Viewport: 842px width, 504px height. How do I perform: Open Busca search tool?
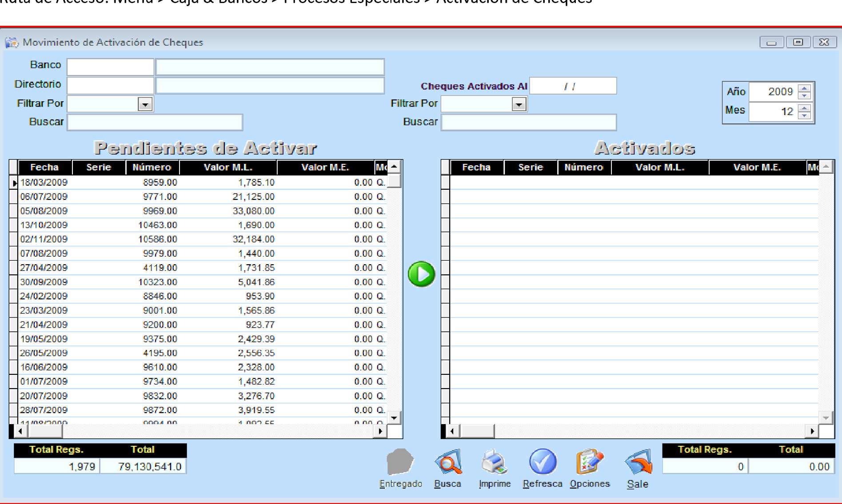448,463
